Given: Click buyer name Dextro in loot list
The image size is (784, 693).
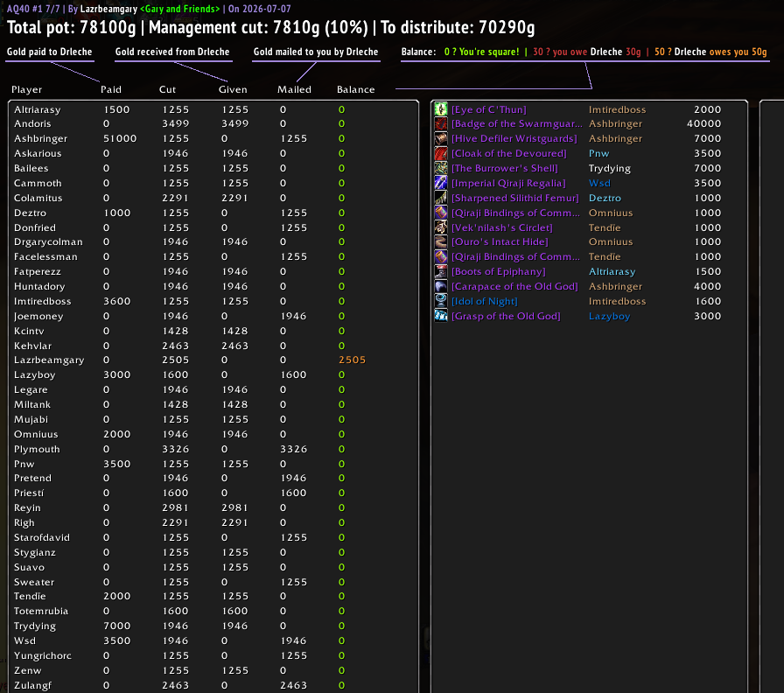Looking at the screenshot, I should pyautogui.click(x=605, y=198).
